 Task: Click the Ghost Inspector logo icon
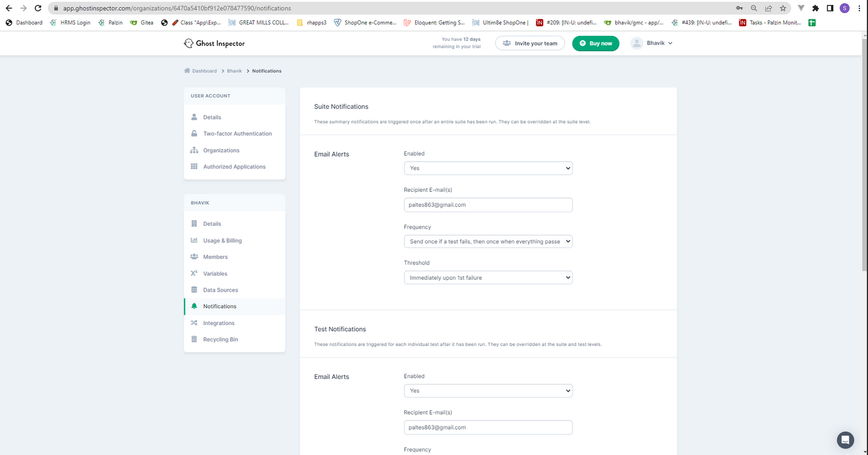pos(189,43)
